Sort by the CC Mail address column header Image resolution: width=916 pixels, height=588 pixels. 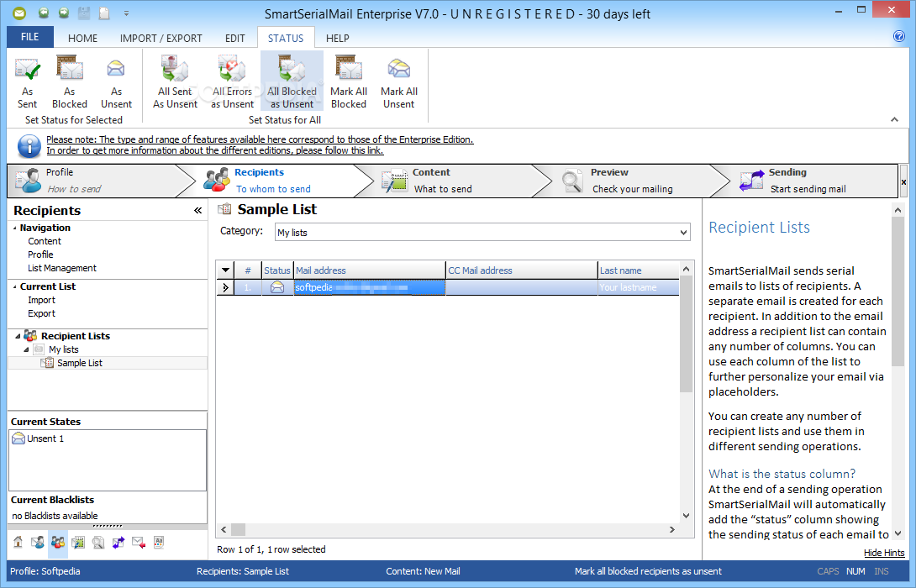[x=522, y=270]
